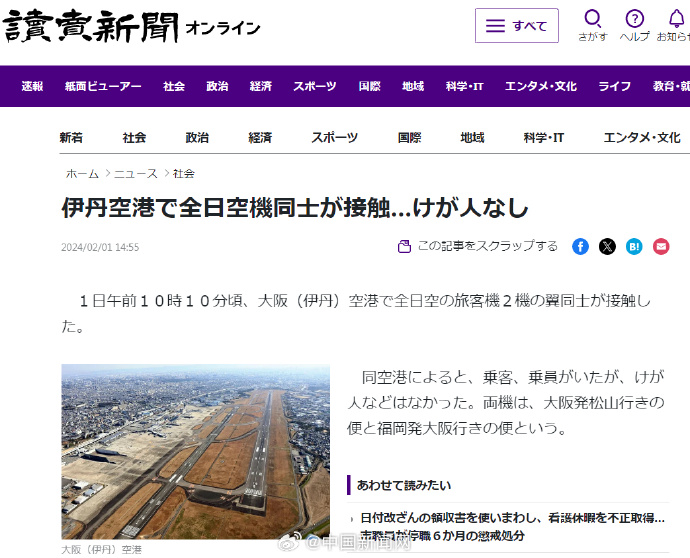The width and height of the screenshot is (690, 558).
Task: Switch to エンタメ・文化 sub tab
Action: click(x=642, y=138)
